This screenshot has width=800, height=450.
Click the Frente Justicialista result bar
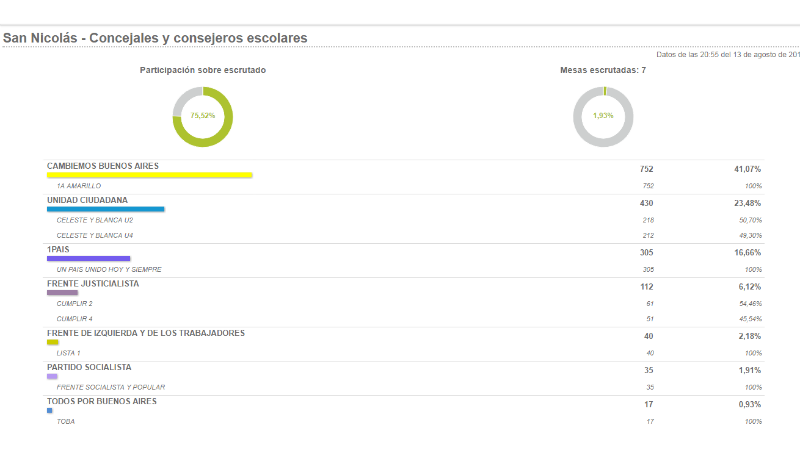click(x=62, y=292)
